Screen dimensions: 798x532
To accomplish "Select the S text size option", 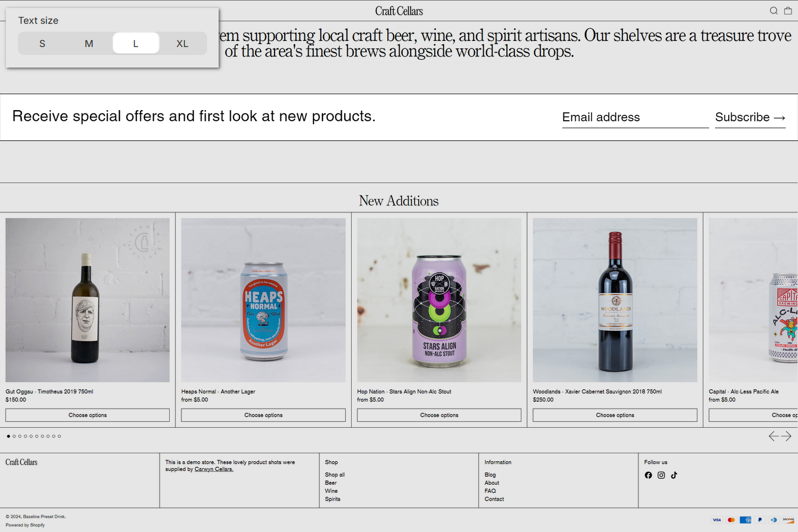I will (x=42, y=43).
